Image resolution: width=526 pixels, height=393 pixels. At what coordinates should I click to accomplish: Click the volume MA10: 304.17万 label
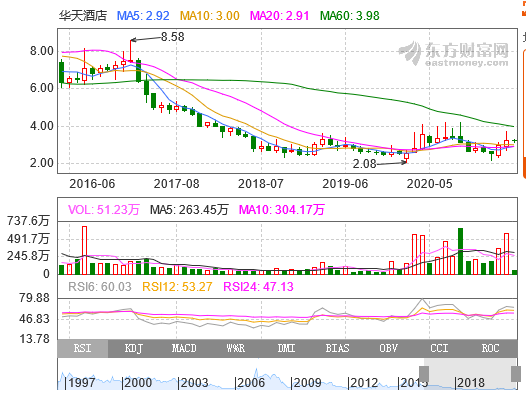coord(282,210)
